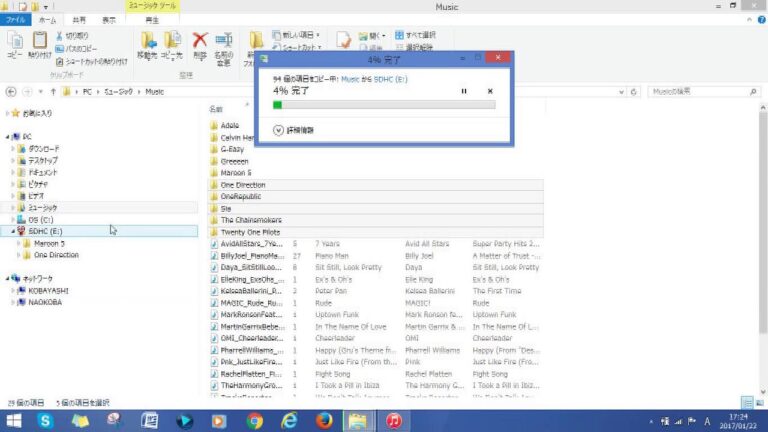The height and width of the screenshot is (432, 768).
Task: Open iTunes from the taskbar
Action: (x=393, y=421)
